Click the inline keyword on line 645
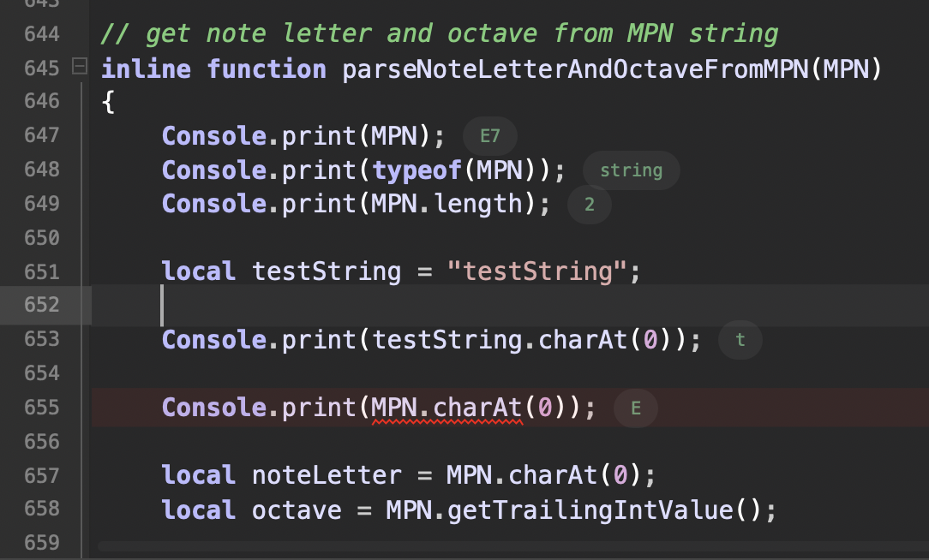Viewport: 929px width, 560px height. (146, 69)
